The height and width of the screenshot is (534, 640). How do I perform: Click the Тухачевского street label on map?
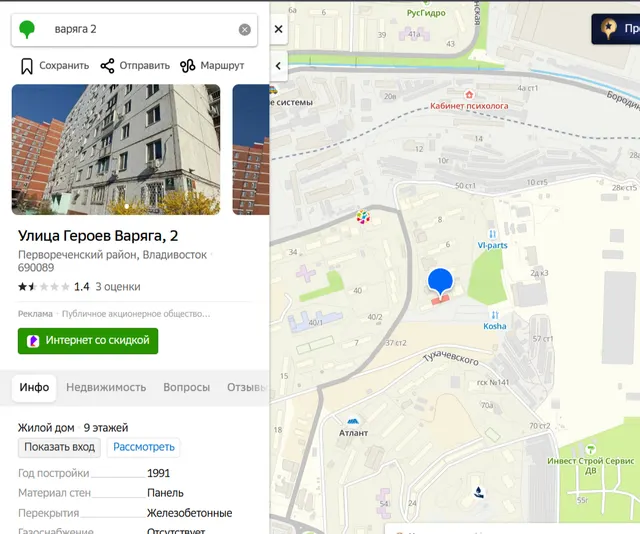pyautogui.click(x=451, y=357)
